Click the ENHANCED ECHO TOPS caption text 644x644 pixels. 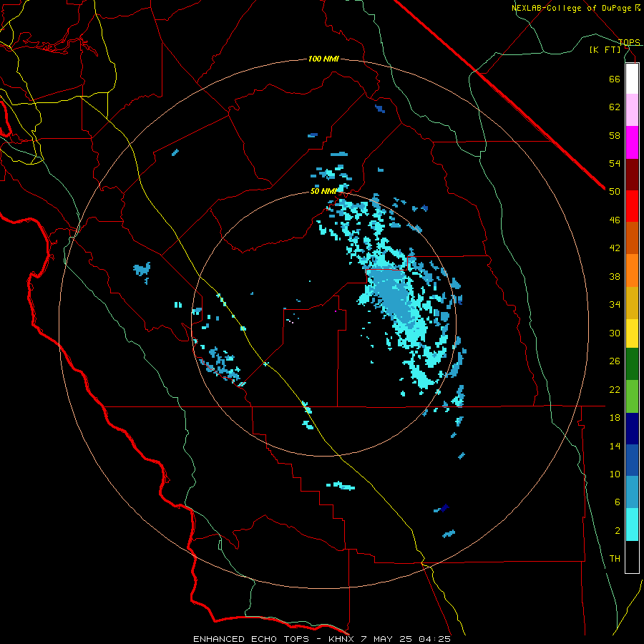(x=251, y=639)
